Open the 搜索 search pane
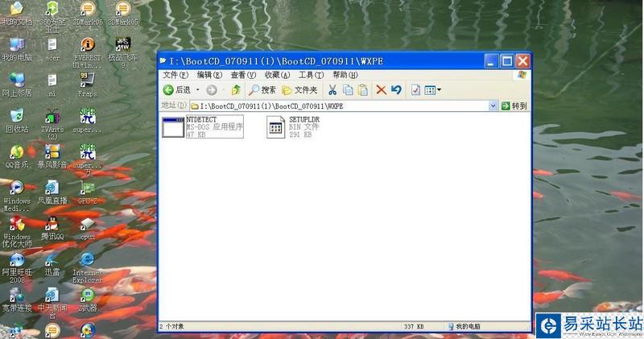 [262, 90]
